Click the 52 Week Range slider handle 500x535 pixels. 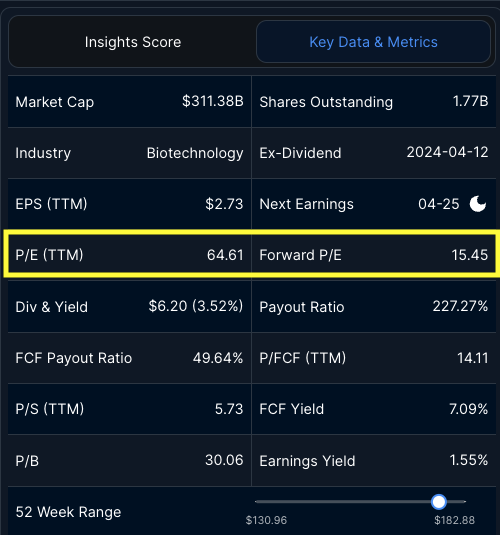click(439, 502)
